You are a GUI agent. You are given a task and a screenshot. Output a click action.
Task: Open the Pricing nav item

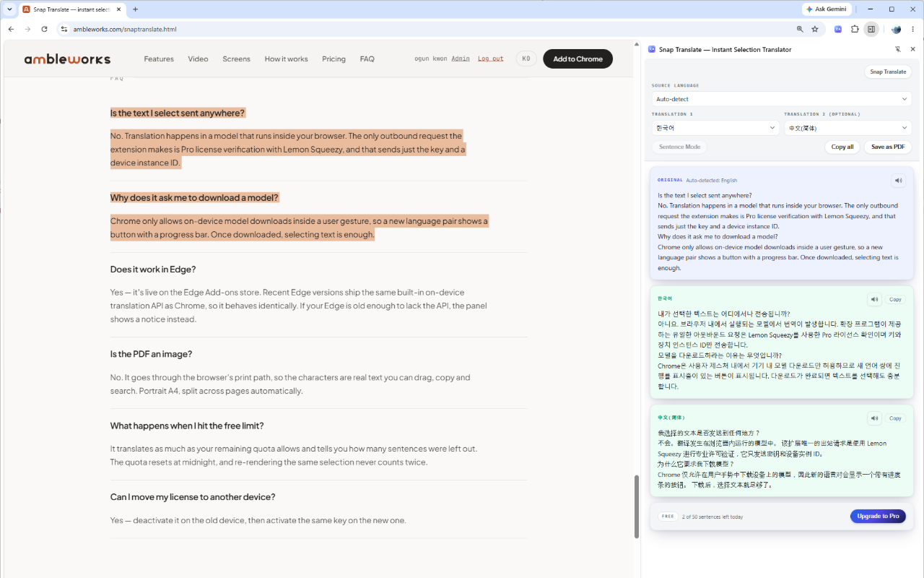(334, 59)
